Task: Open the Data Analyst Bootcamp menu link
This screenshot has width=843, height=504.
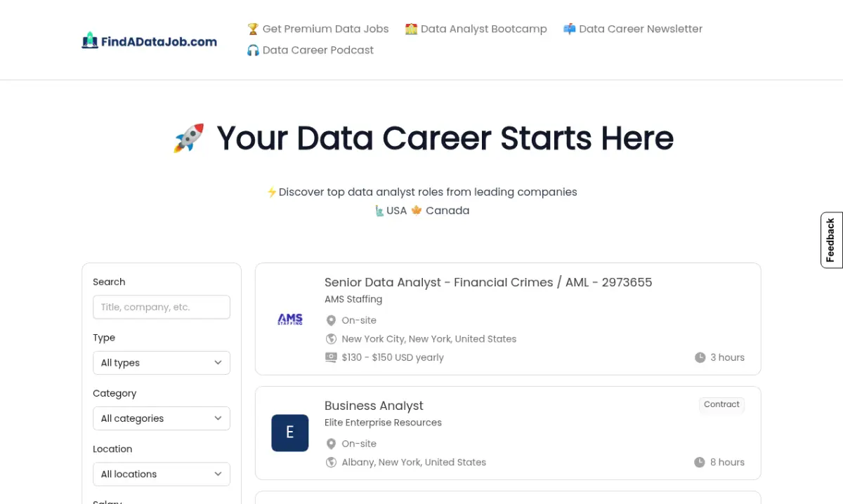Action: [483, 29]
